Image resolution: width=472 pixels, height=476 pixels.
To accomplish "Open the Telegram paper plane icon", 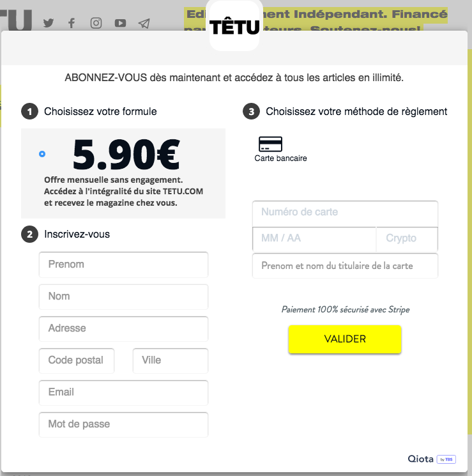I will click(144, 24).
